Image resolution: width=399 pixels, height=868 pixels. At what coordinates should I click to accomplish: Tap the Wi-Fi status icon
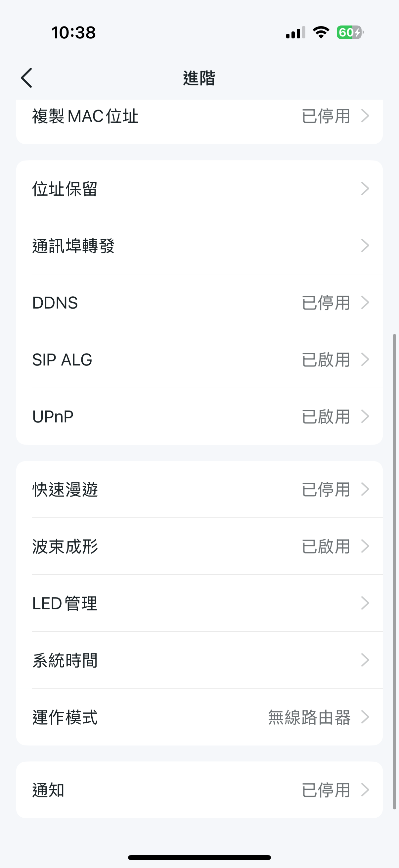click(x=321, y=33)
